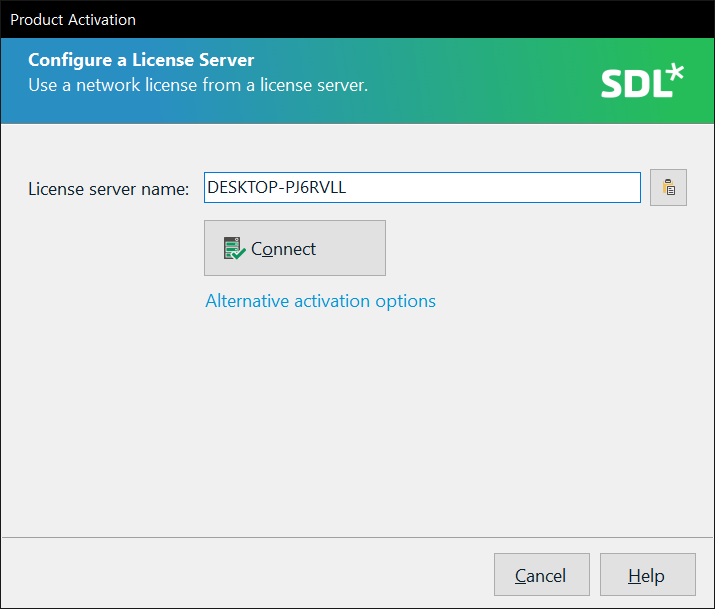Click the 'Configure a License Server' heading
This screenshot has height=611, width=716.
click(x=141, y=60)
